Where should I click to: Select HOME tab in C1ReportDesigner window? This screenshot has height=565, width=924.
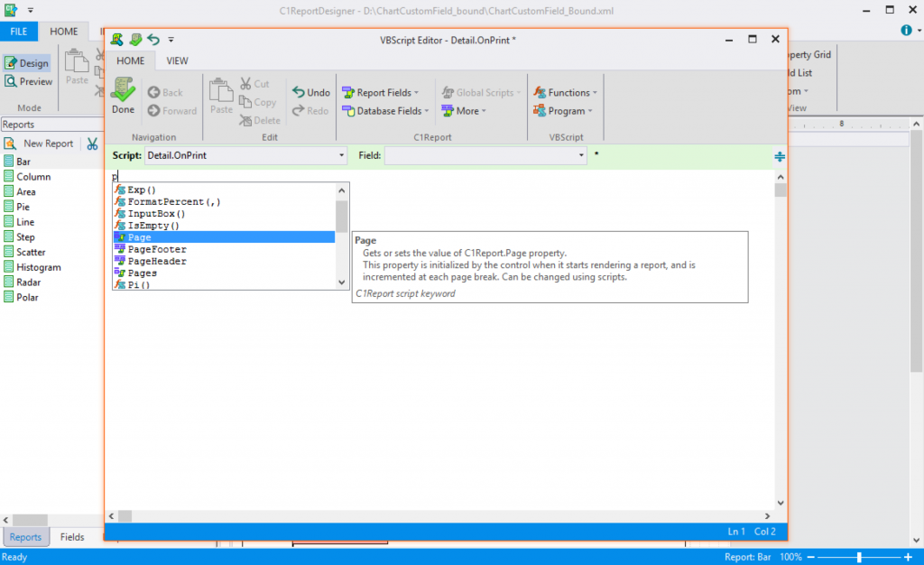point(64,32)
